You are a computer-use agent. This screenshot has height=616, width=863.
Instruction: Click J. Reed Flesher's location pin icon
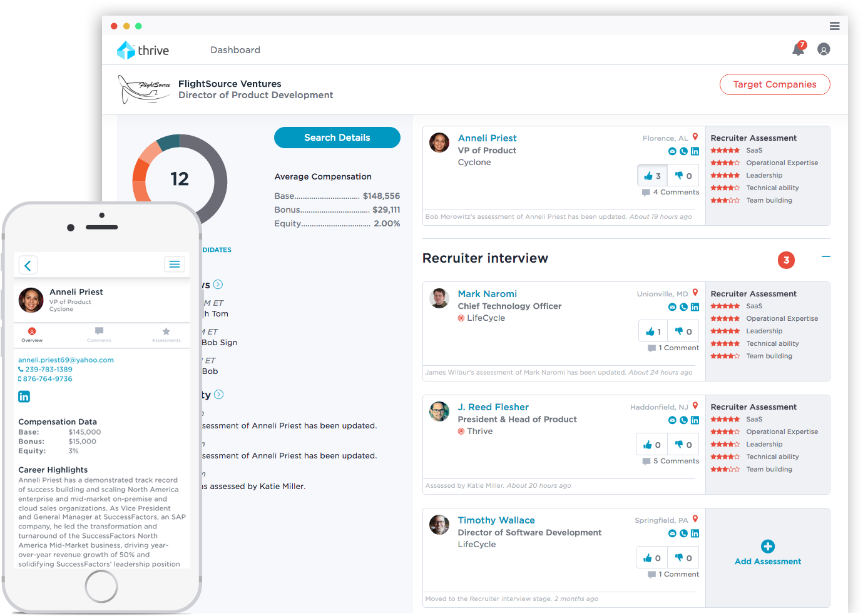coord(695,406)
